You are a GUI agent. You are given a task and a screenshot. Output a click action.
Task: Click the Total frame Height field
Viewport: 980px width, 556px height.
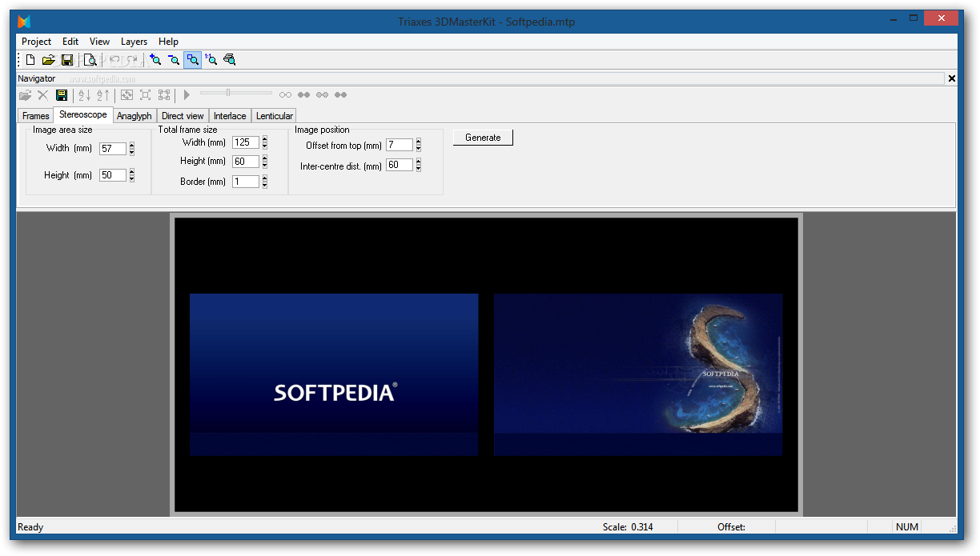pyautogui.click(x=246, y=162)
